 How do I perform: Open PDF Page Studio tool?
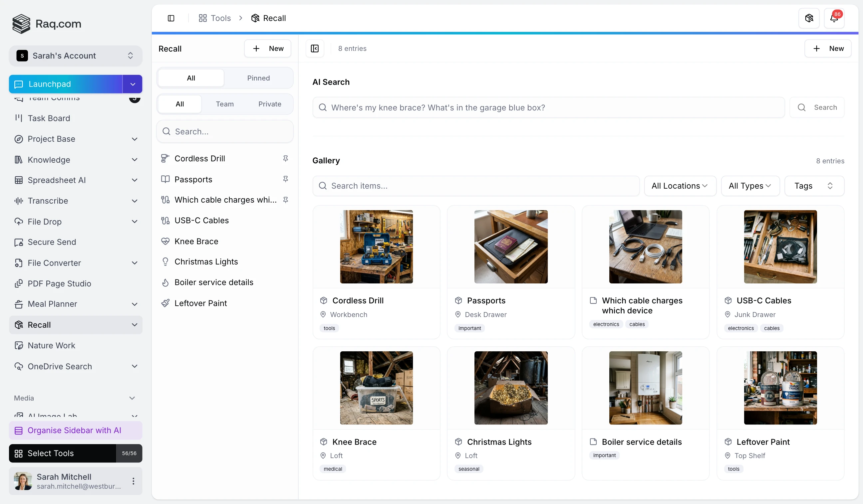tap(59, 283)
